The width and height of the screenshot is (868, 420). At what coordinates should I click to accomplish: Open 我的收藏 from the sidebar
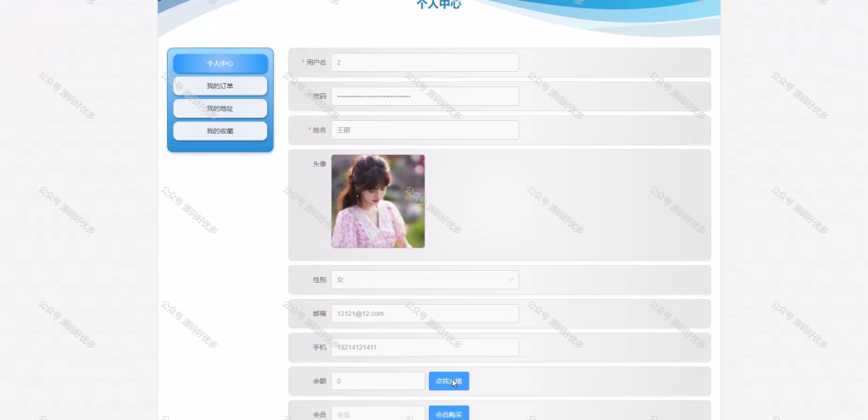(x=220, y=131)
